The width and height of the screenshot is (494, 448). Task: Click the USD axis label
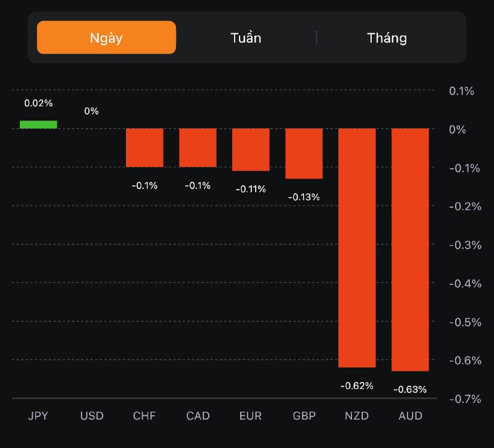[x=91, y=416]
